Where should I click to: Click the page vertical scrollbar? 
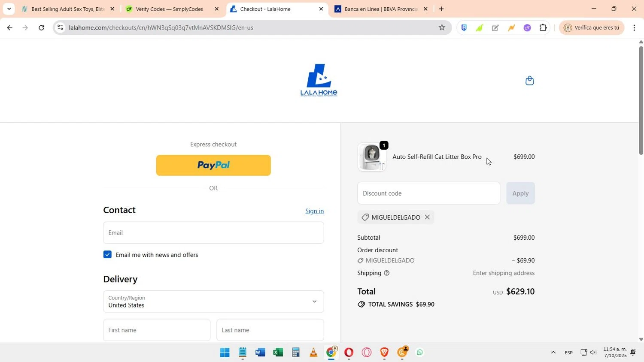click(x=641, y=100)
